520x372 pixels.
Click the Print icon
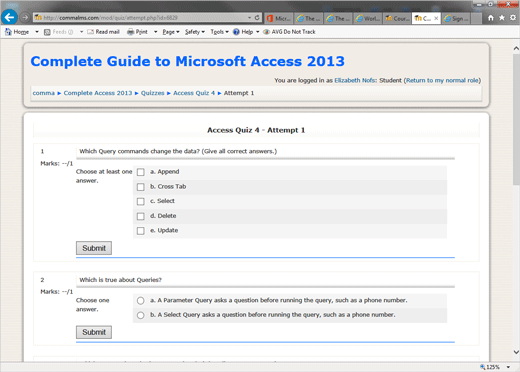click(x=131, y=32)
